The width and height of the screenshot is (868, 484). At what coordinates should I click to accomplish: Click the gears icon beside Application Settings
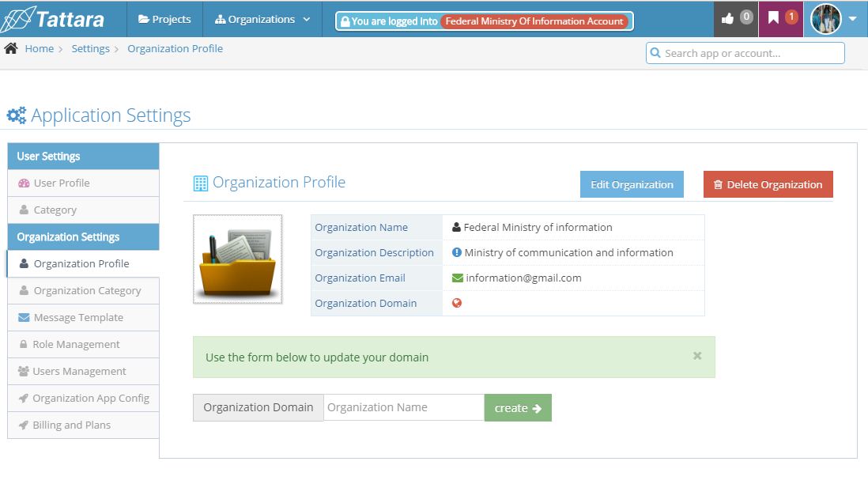tap(16, 115)
